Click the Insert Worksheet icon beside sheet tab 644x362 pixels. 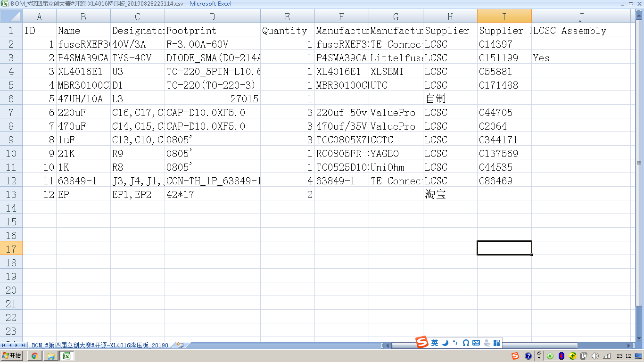[180, 345]
